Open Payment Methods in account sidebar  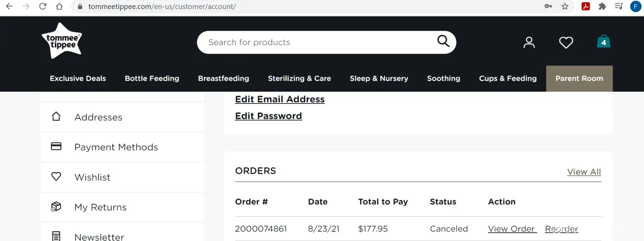tap(116, 147)
